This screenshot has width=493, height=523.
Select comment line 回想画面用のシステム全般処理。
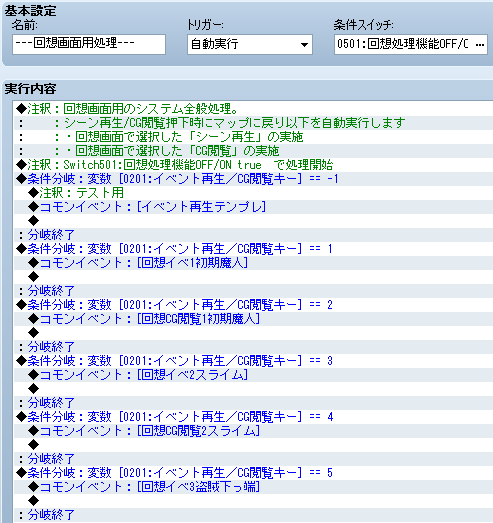click(x=254, y=109)
